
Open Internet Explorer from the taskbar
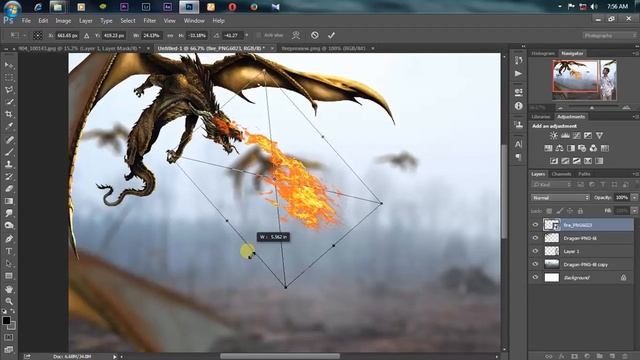pyautogui.click(x=38, y=7)
